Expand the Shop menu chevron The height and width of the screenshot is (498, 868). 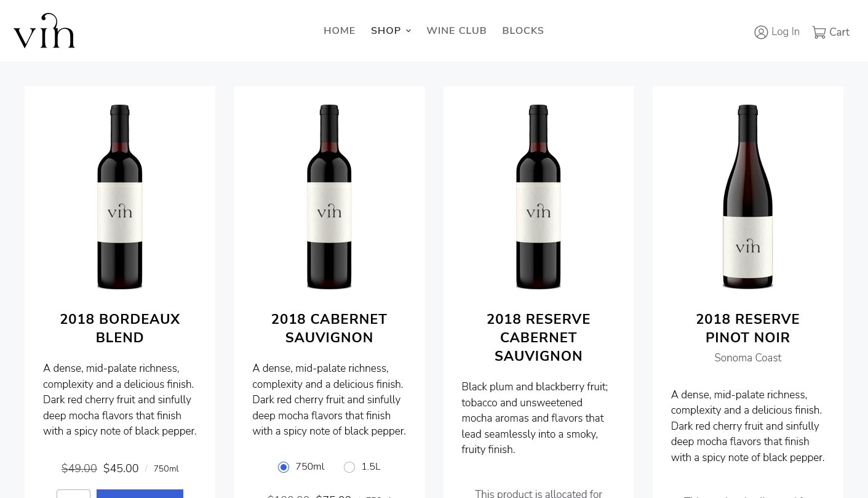tap(408, 31)
